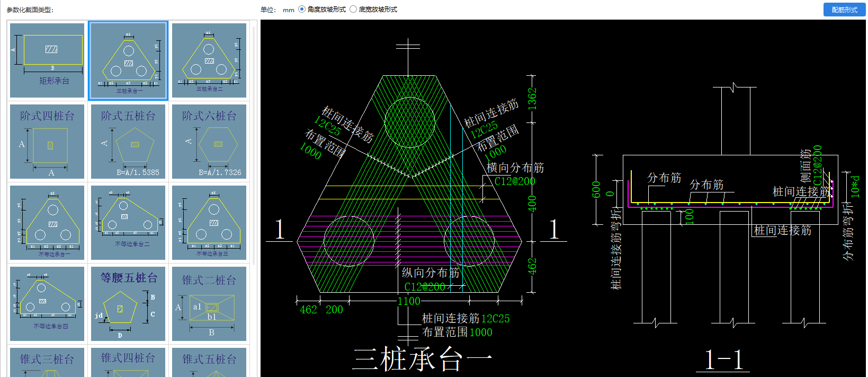The image size is (868, 377).
Task: Click the 200 bottom dimension value
Action: [334, 310]
